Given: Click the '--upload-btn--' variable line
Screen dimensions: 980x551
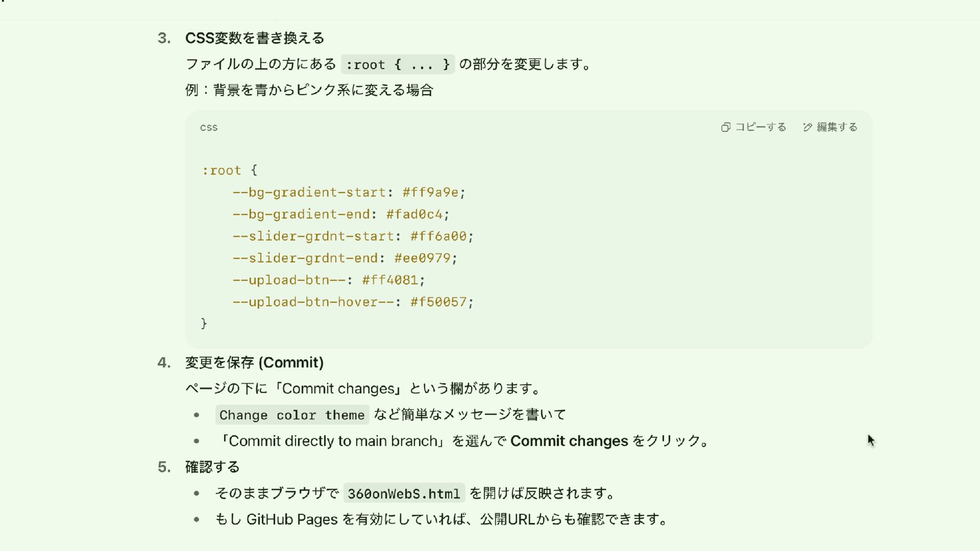Looking at the screenshot, I should click(x=329, y=280).
